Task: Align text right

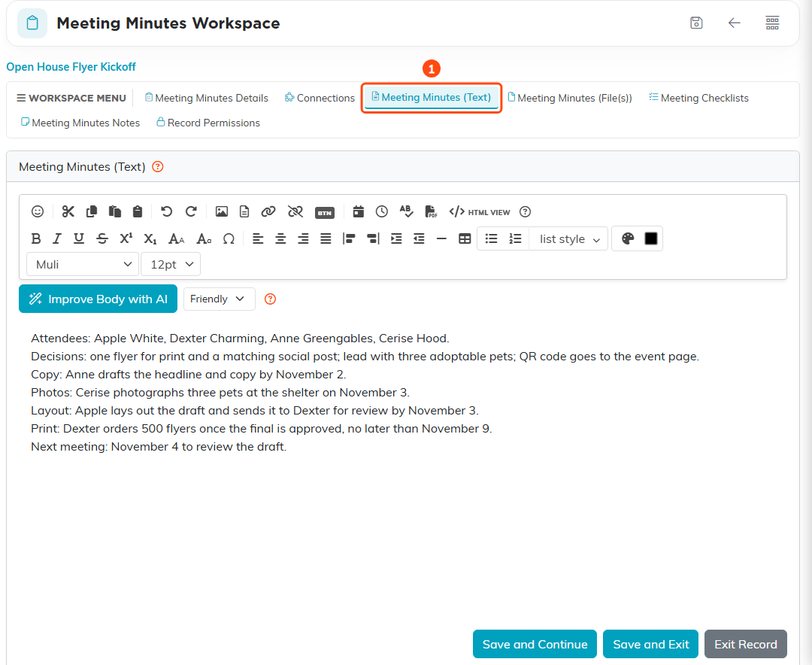Action: (x=303, y=238)
